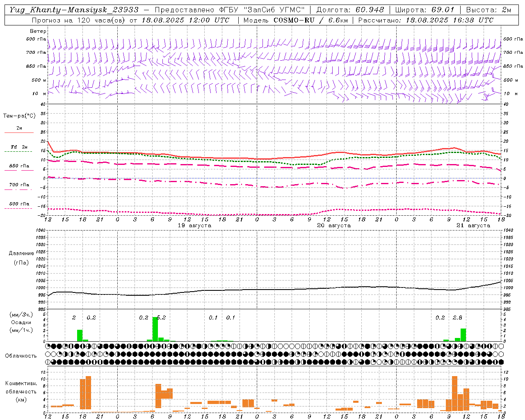
Task: Click the 'Осадки' precipitation label
Action: (21, 322)
